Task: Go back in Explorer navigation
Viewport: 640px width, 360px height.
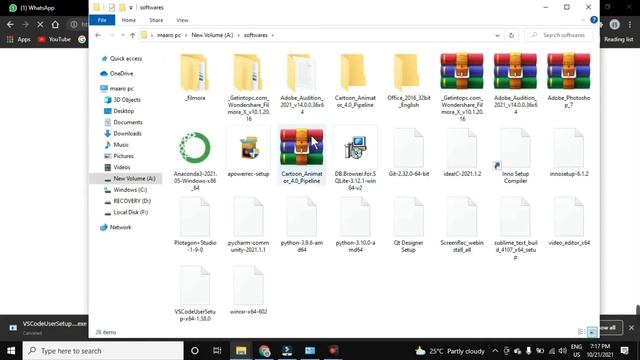Action: 98,36
